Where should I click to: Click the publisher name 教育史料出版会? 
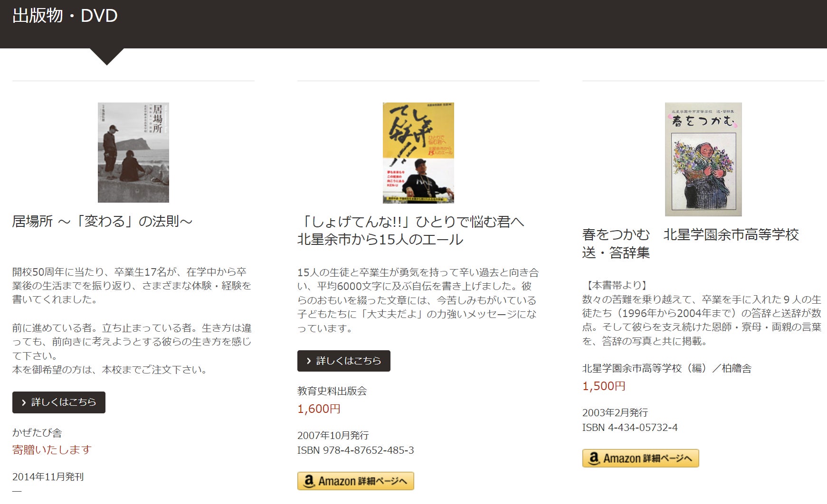(x=332, y=391)
